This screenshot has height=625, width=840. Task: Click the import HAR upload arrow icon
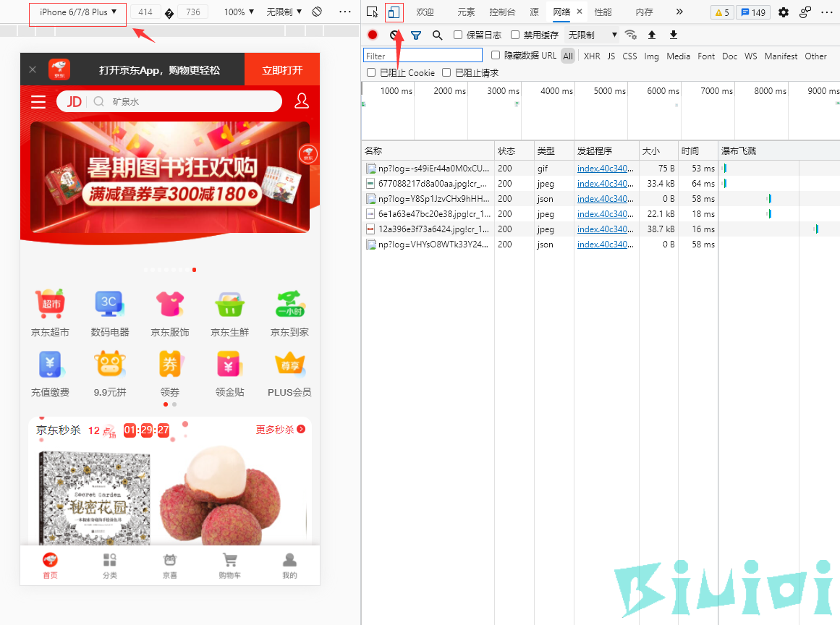[x=652, y=35]
